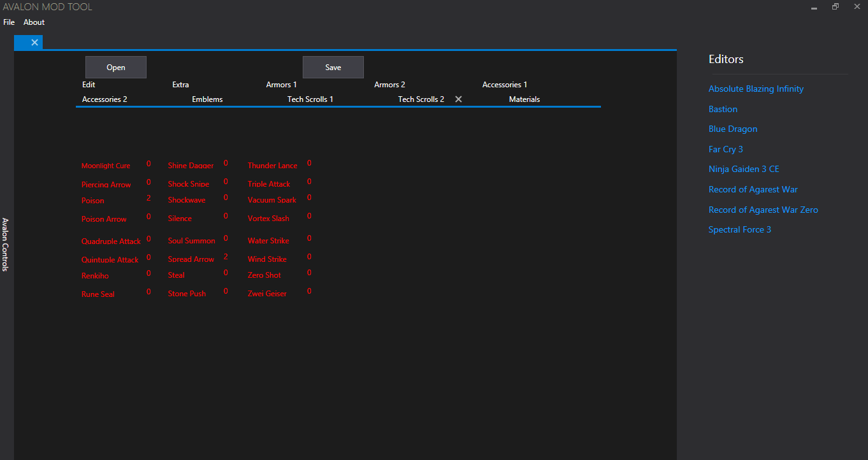Open the File menu

click(x=9, y=22)
